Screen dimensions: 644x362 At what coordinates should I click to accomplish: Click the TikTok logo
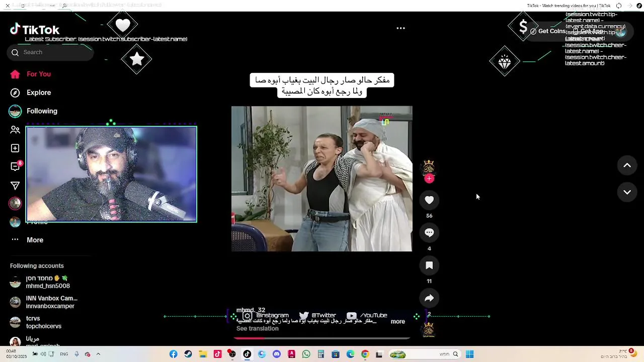tap(34, 30)
